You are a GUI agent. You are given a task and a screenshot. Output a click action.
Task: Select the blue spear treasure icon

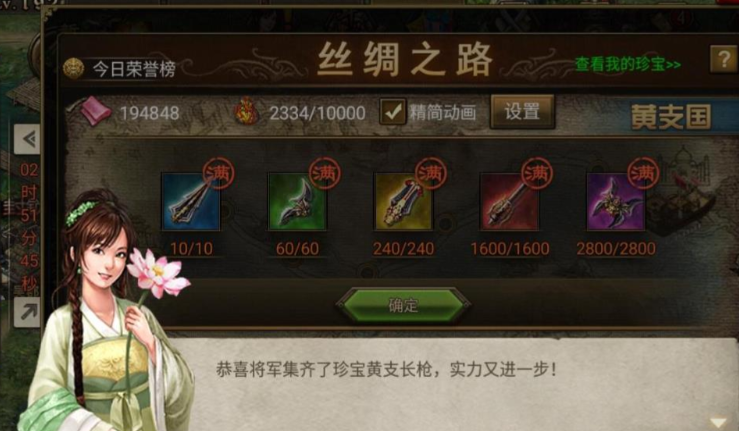[191, 201]
